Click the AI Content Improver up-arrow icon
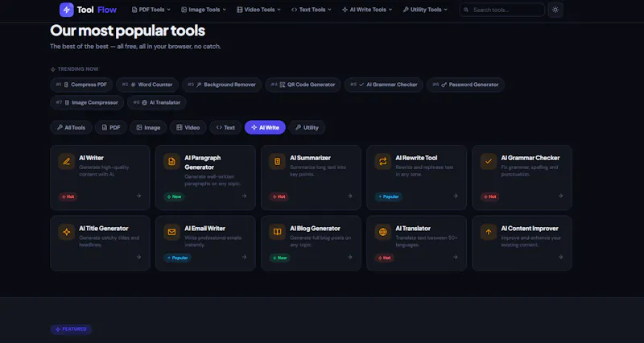This screenshot has height=343, width=644. point(489,232)
